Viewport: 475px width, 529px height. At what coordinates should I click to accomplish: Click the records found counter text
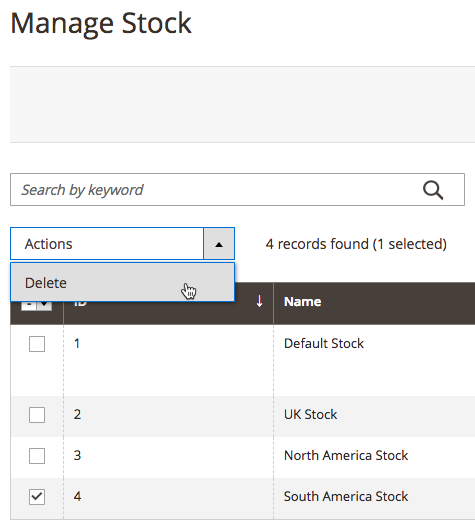356,244
